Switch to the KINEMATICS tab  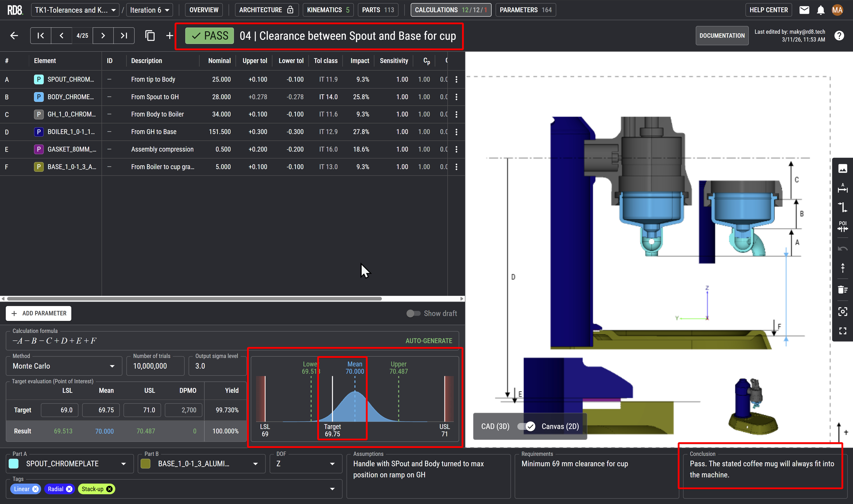328,10
